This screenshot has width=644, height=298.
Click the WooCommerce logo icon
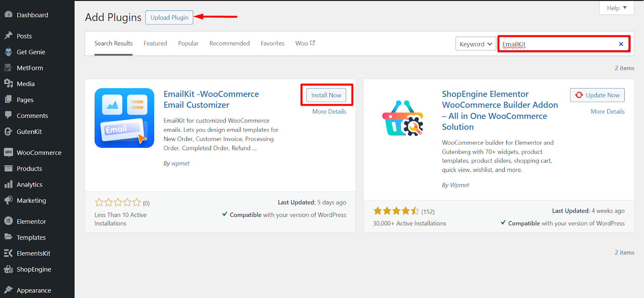(x=8, y=152)
